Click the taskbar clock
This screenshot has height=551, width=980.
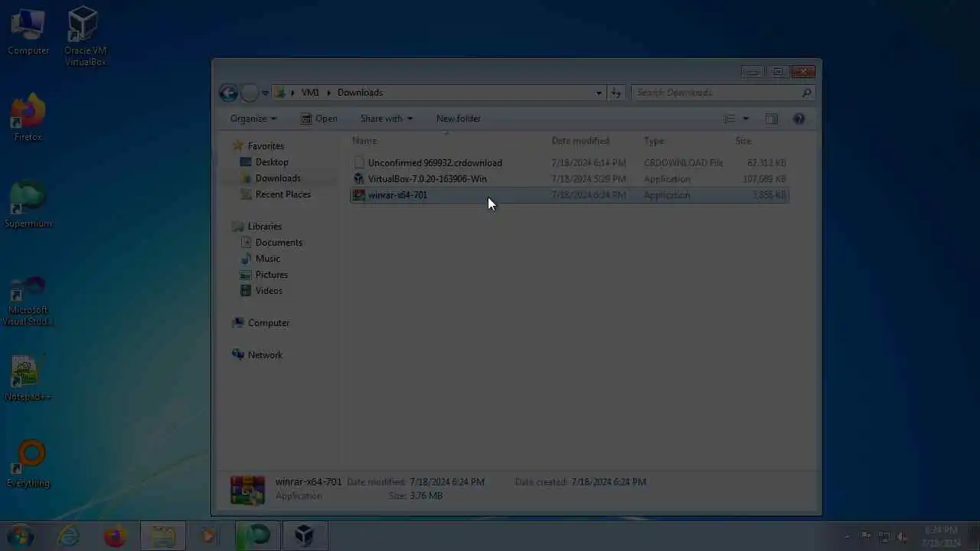click(941, 536)
